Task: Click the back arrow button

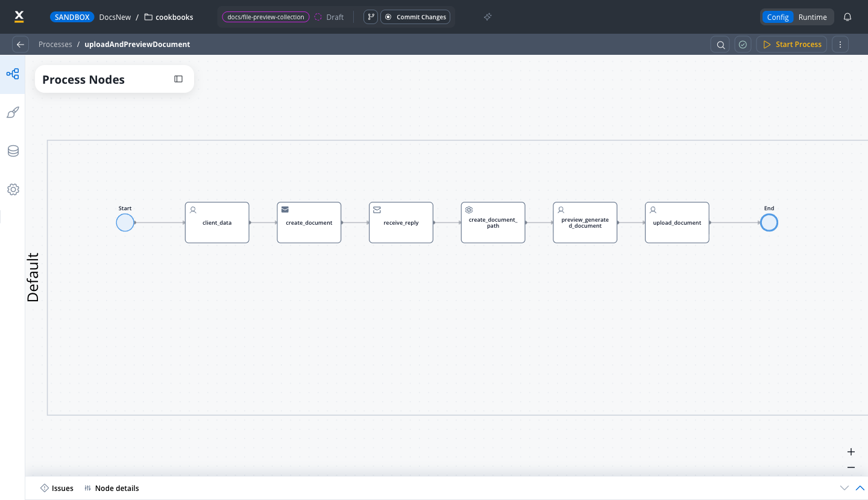Action: tap(20, 44)
